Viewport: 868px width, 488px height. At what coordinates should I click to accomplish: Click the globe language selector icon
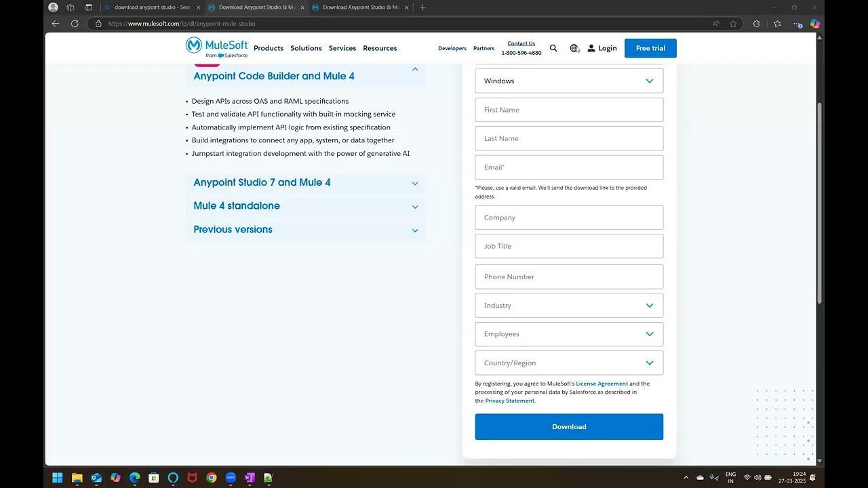pos(574,48)
